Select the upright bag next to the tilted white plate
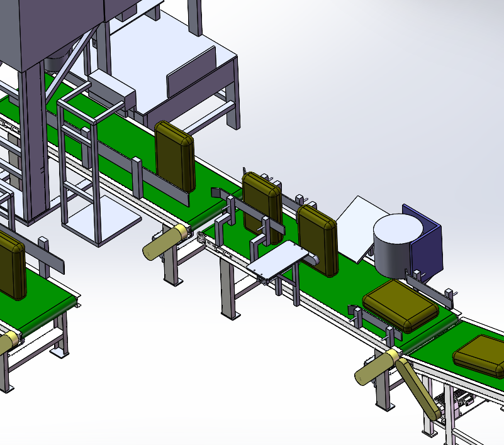The width and height of the screenshot is (504, 445). (x=318, y=241)
